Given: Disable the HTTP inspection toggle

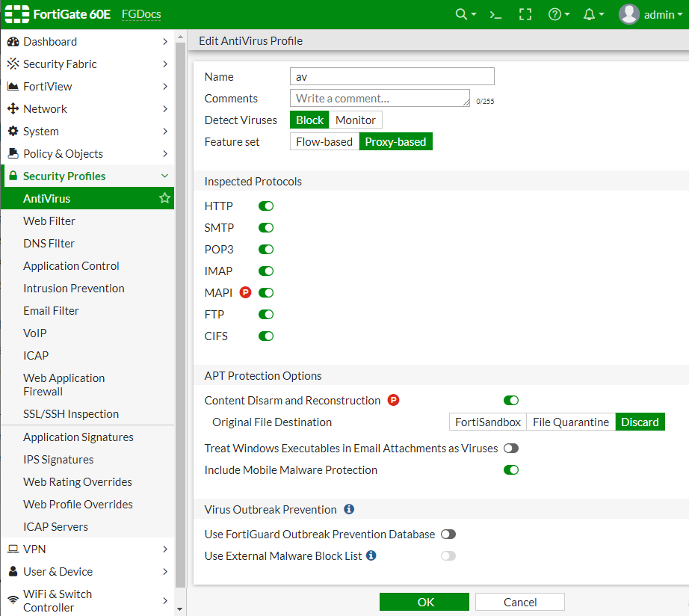Looking at the screenshot, I should [265, 206].
